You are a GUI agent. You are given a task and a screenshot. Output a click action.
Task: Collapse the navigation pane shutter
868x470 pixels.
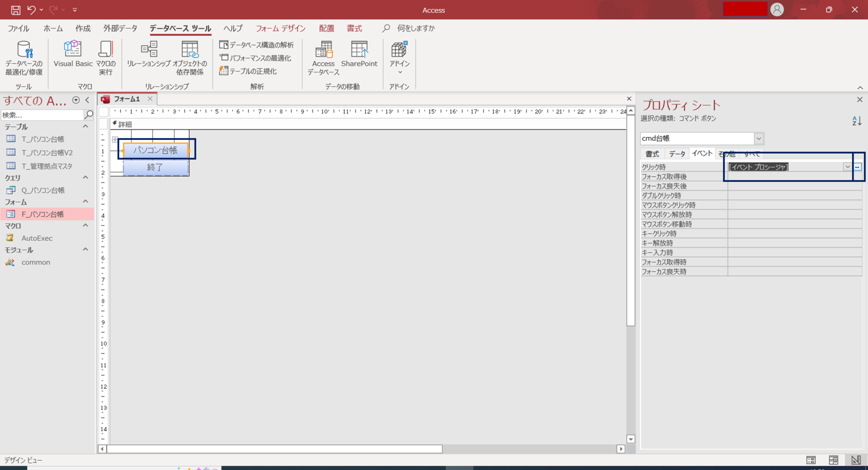(87, 100)
